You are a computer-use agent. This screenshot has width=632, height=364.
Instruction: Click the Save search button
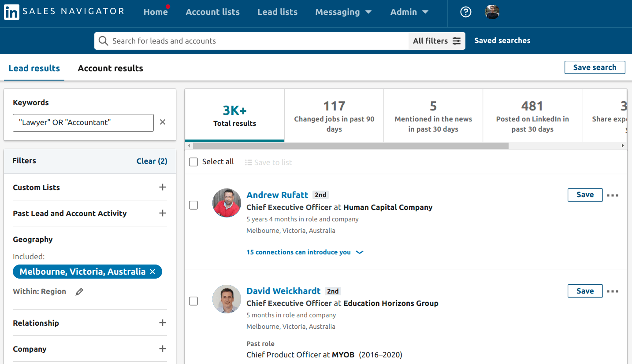pos(595,67)
